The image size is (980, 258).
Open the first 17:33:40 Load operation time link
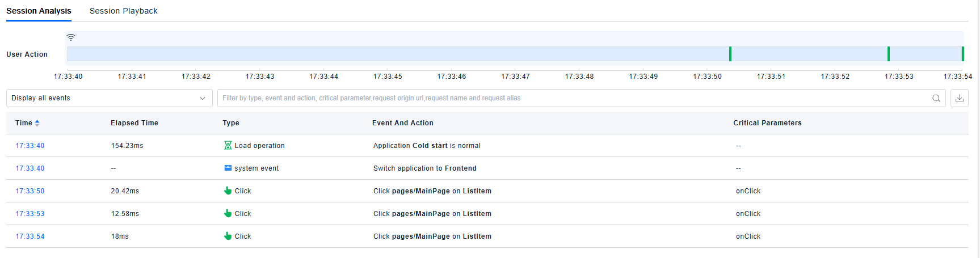[x=30, y=146]
